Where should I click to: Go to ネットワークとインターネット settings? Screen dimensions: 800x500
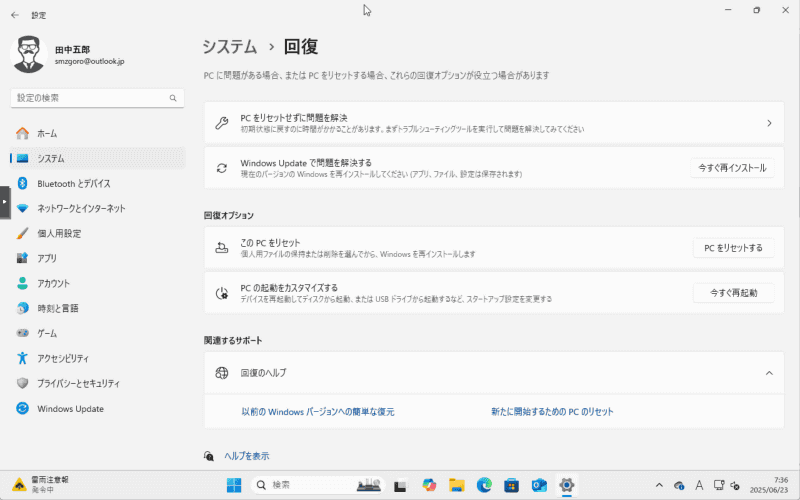[97, 209]
